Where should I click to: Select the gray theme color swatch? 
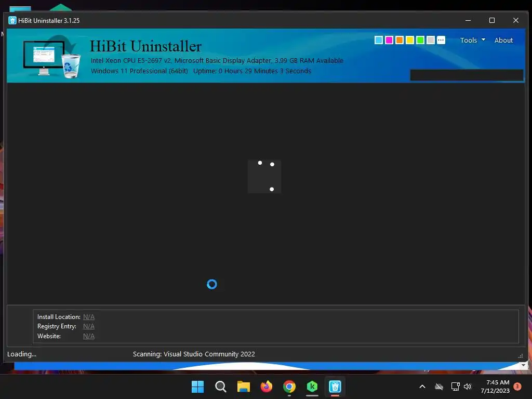431,40
